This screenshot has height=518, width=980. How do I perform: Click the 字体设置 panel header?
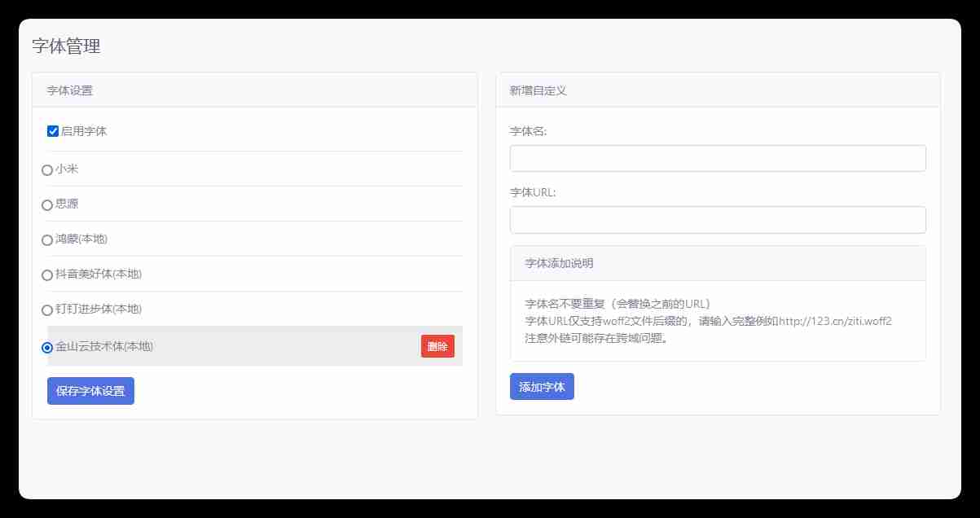click(67, 90)
